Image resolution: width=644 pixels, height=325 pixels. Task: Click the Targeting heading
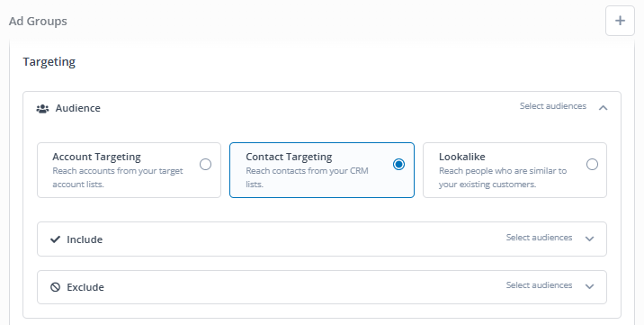tap(49, 61)
